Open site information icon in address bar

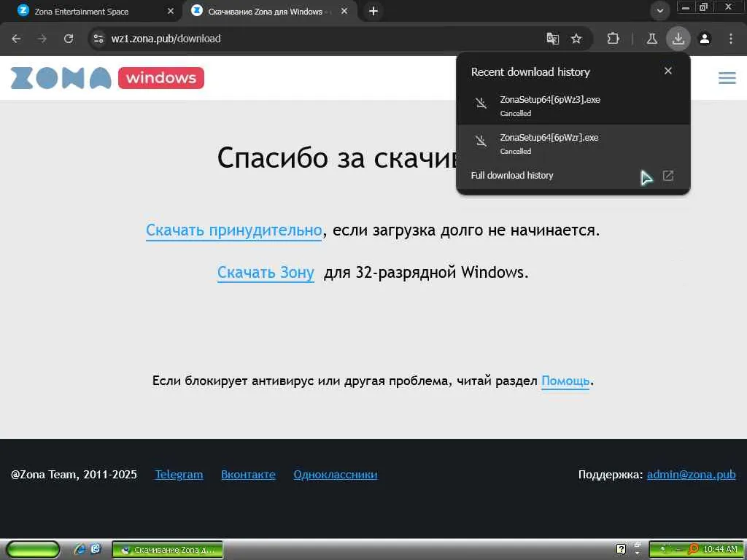click(x=98, y=39)
